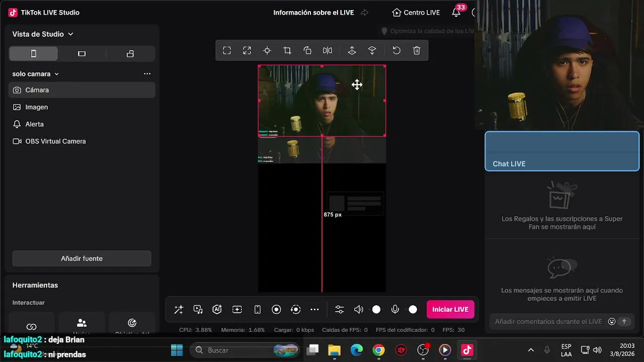This screenshot has width=644, height=362.
Task: Open more options in bottom toolbar
Action: 315,310
